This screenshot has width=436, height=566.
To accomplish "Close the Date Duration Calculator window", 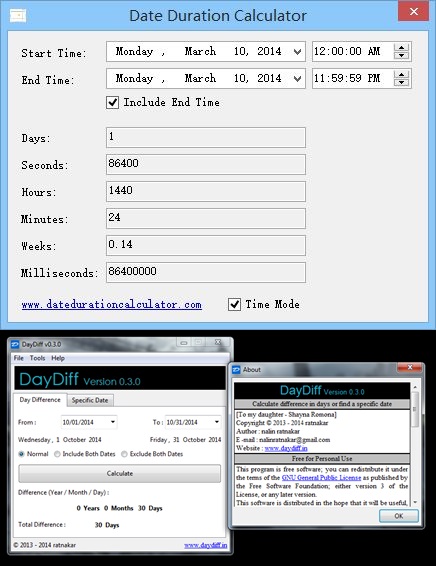I will point(414,12).
